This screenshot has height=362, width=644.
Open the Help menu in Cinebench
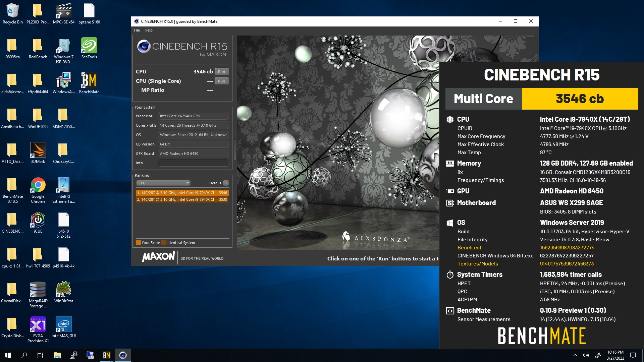click(x=148, y=30)
